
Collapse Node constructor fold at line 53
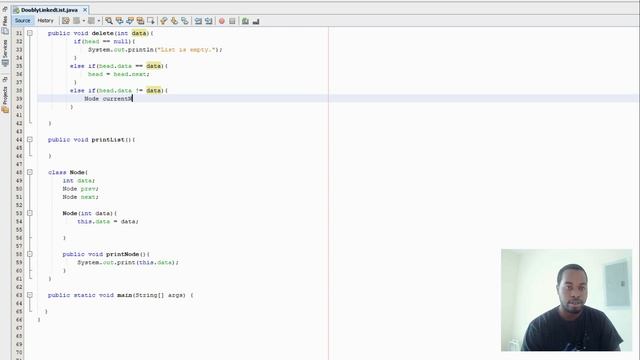coord(30,213)
